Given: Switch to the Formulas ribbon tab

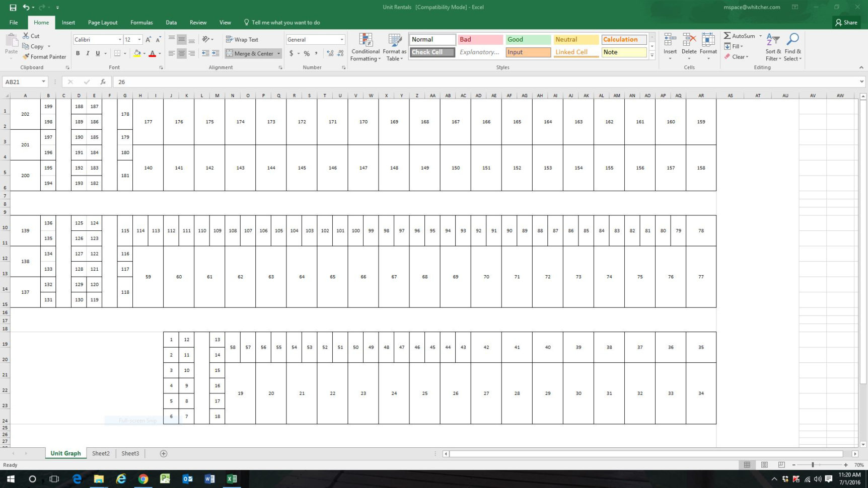Looking at the screenshot, I should [141, 22].
